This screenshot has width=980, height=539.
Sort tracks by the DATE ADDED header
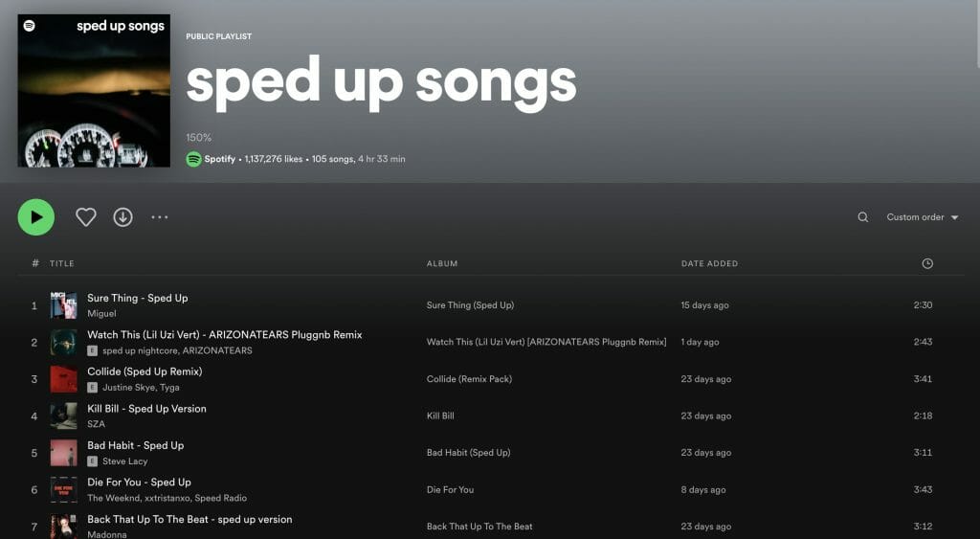click(x=709, y=263)
